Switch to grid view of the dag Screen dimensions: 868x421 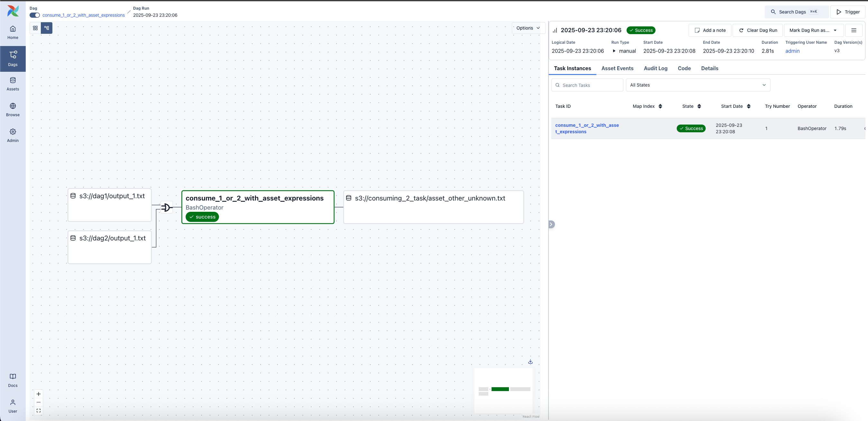pyautogui.click(x=35, y=28)
